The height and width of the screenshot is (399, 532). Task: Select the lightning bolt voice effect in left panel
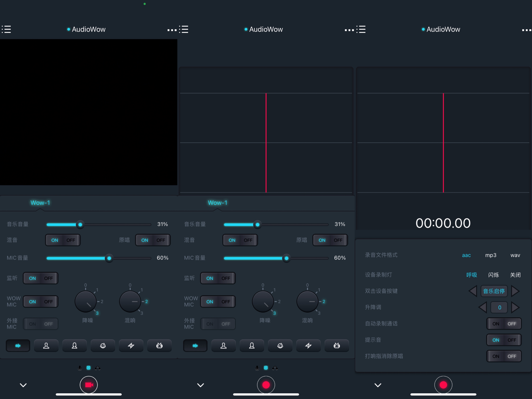click(x=131, y=346)
